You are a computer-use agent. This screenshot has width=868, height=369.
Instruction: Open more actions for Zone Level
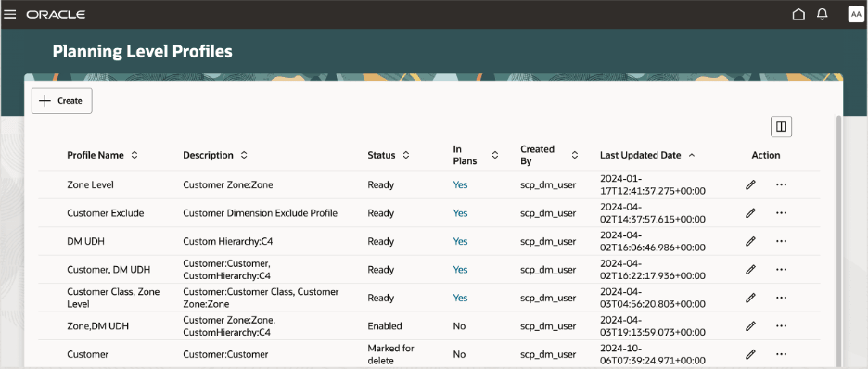[x=781, y=184]
